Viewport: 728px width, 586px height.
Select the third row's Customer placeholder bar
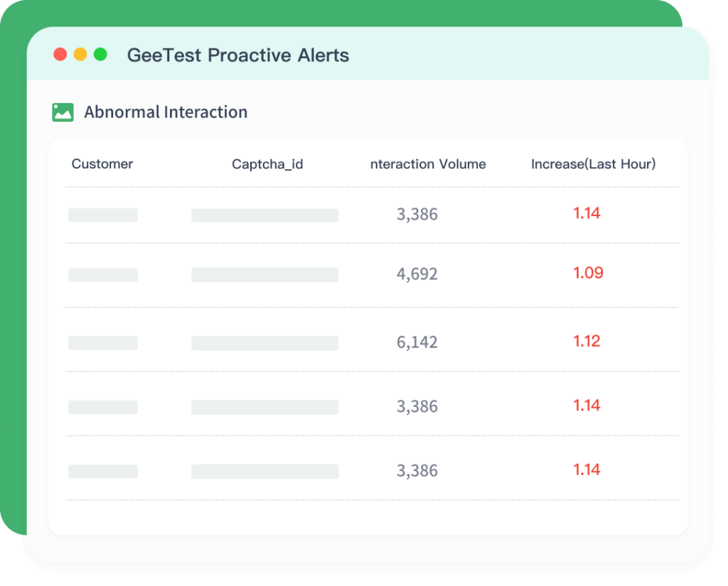pos(102,343)
